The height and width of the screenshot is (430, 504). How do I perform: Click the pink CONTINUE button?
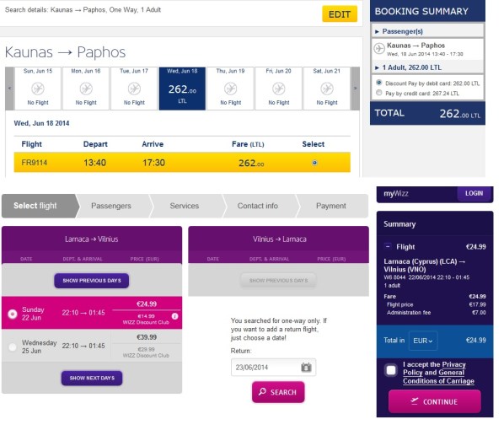click(435, 401)
